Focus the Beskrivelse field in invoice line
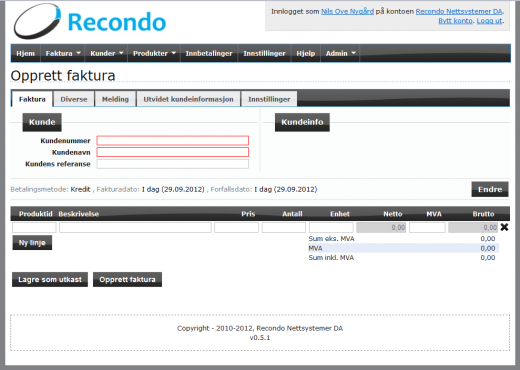The image size is (520, 370). click(135, 228)
